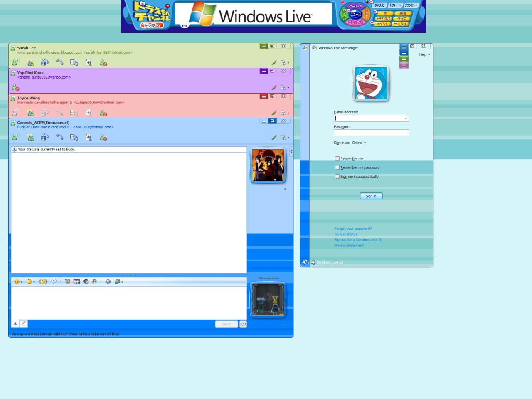This screenshot has height=399, width=532.
Task: Start video call in Genesis_ACE conversation
Action: 45,137
